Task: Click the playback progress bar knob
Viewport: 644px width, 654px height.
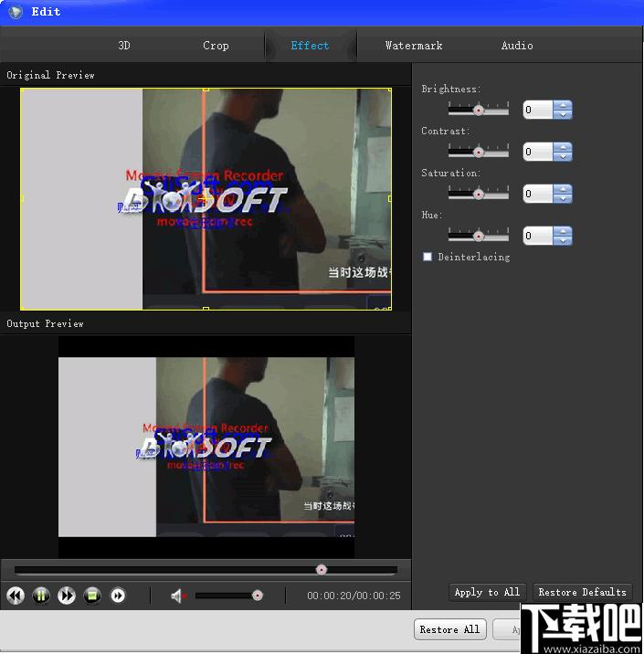Action: 322,570
